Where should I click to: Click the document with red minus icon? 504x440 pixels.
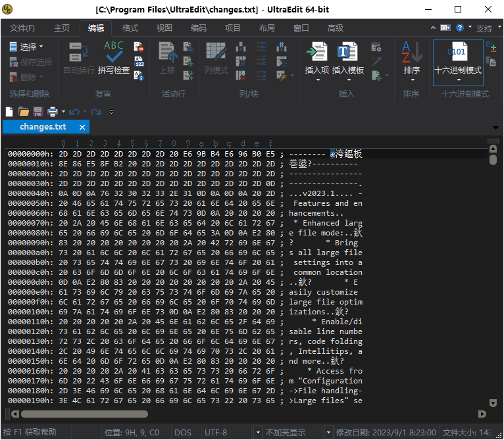click(x=139, y=47)
